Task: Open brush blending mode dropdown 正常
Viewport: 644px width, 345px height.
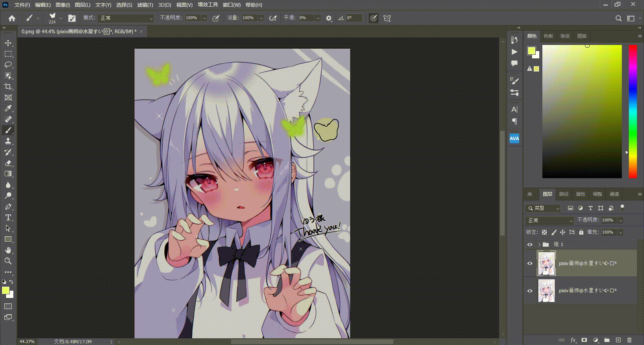Action: 126,18
